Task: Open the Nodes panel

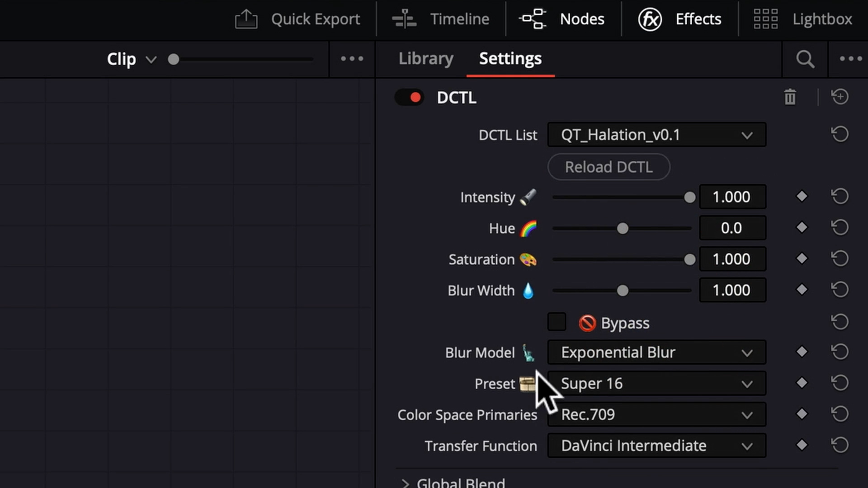Action: tap(563, 19)
